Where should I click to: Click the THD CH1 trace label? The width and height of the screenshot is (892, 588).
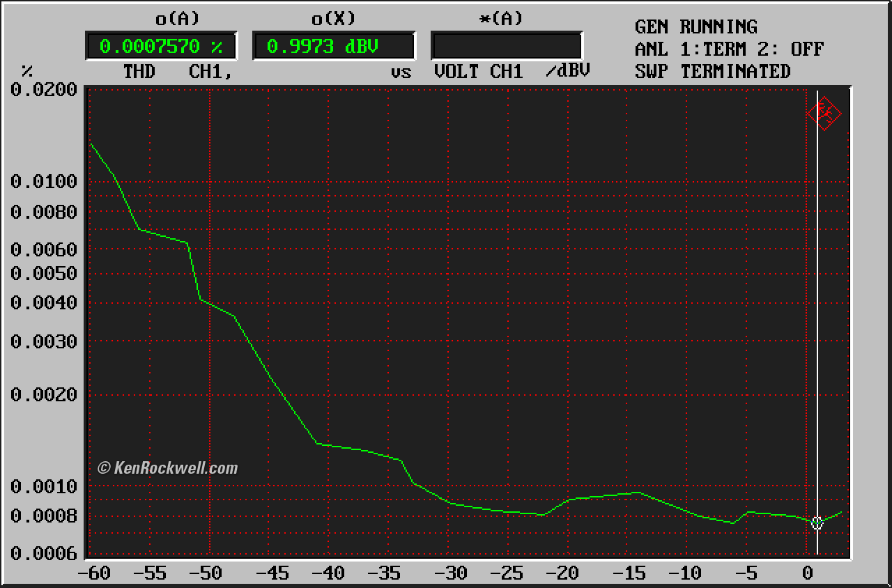tap(177, 72)
